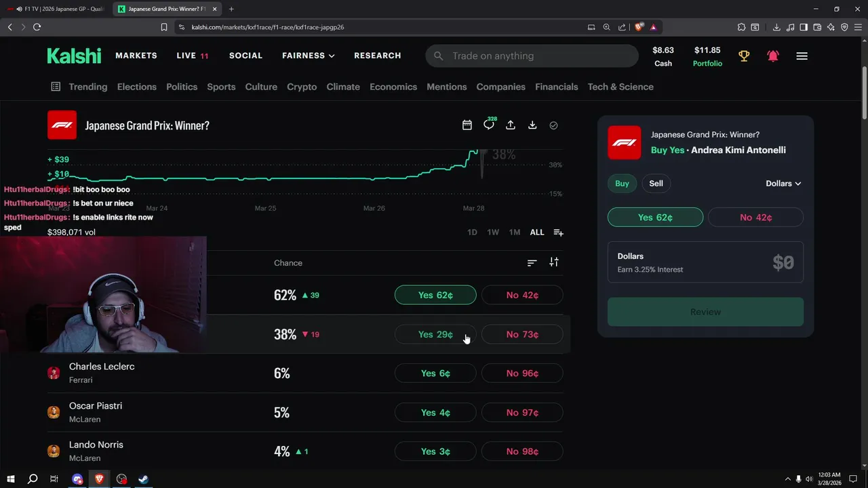Click the Brave Rewards triangle icon
Viewport: 868px width, 488px height.
click(653, 27)
